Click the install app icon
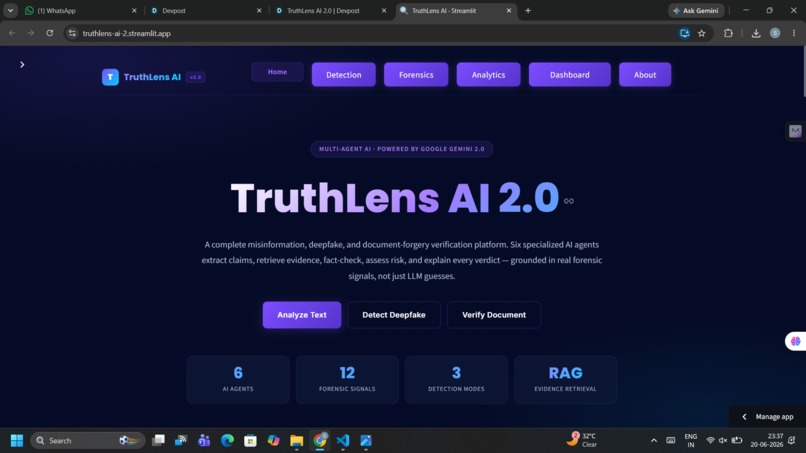 tap(684, 33)
